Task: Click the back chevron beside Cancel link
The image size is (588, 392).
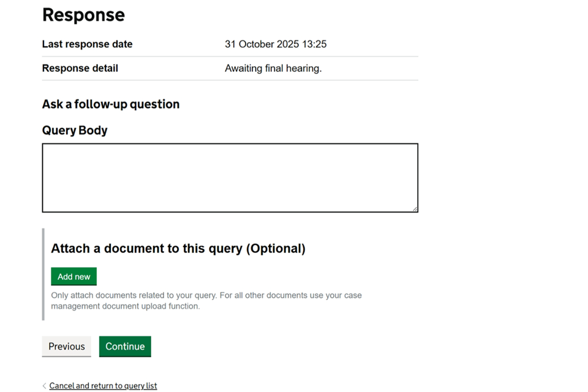Action: click(44, 386)
